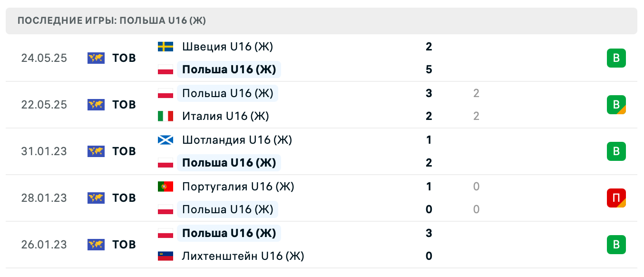Select the Italy flag icon
Screen dimensions: 644x277
coord(165,116)
